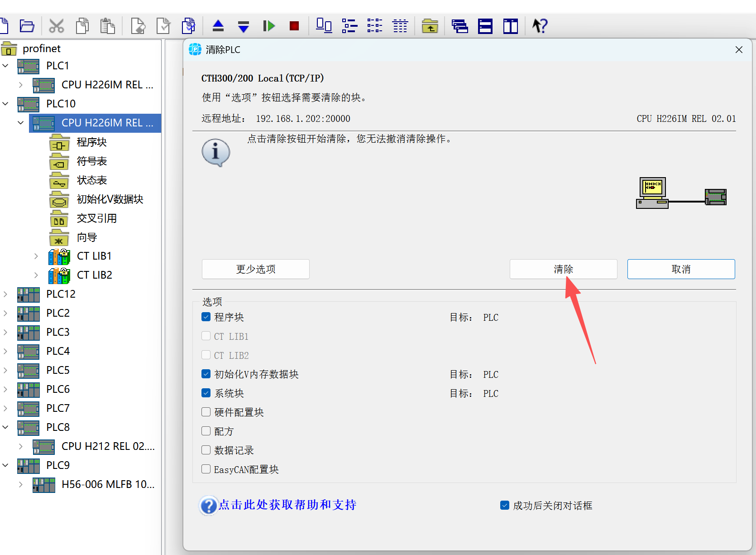Open the 程序块 folder in tree
This screenshot has width=756, height=555.
click(x=92, y=142)
